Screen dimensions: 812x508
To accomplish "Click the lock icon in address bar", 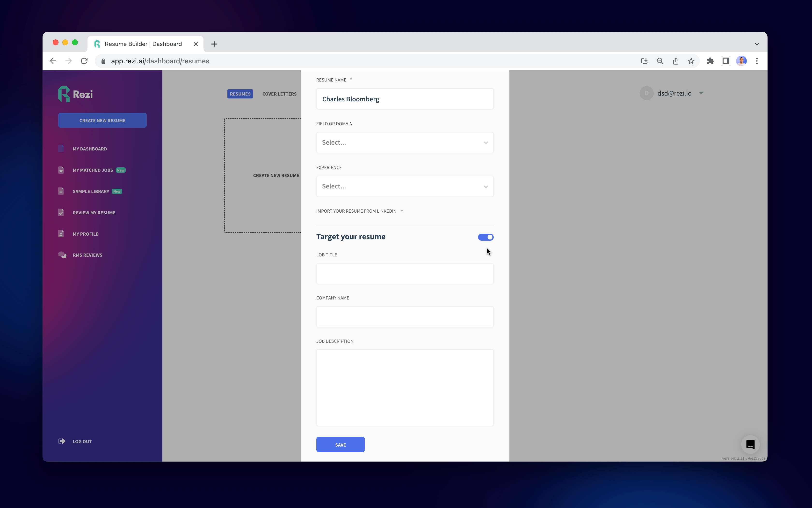I will pos(103,61).
